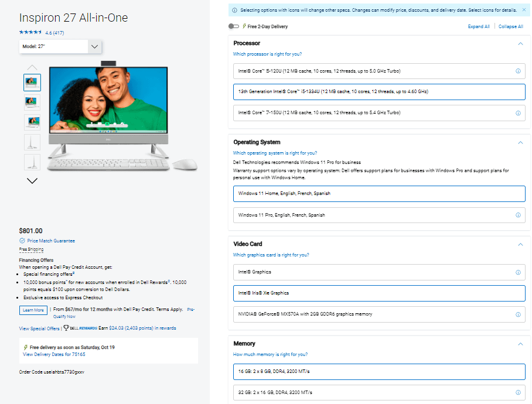This screenshot has height=404, width=532.
Task: Click the info icon beside Intel Core 5-120U processor
Action: [517, 71]
